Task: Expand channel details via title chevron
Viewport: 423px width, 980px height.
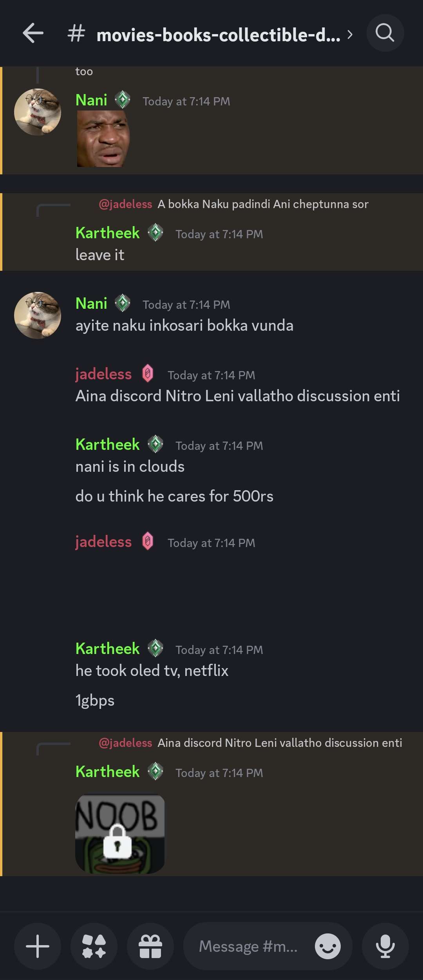Action: (350, 35)
